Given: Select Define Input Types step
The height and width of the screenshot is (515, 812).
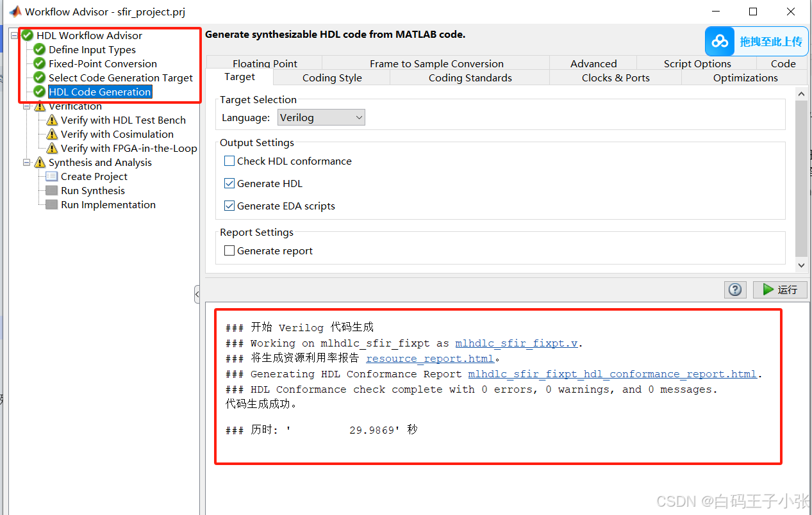Looking at the screenshot, I should (92, 49).
